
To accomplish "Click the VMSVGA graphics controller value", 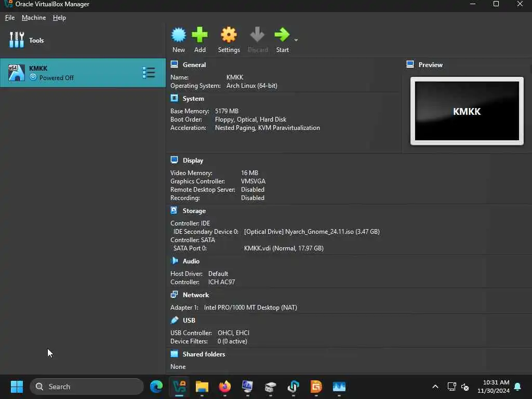I will (x=253, y=181).
